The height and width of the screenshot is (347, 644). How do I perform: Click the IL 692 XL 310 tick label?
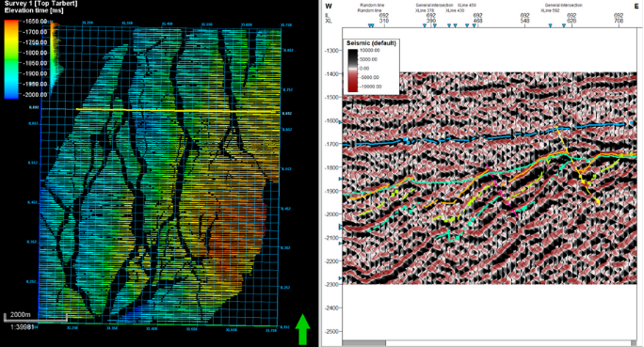pyautogui.click(x=384, y=18)
